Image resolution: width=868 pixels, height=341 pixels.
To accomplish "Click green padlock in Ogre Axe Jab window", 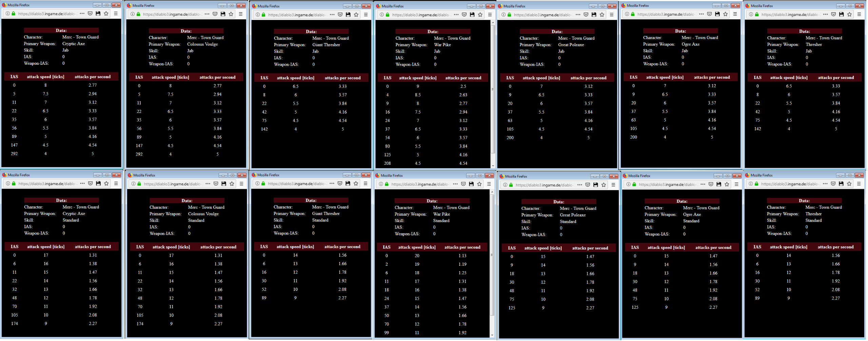I will click(x=633, y=14).
